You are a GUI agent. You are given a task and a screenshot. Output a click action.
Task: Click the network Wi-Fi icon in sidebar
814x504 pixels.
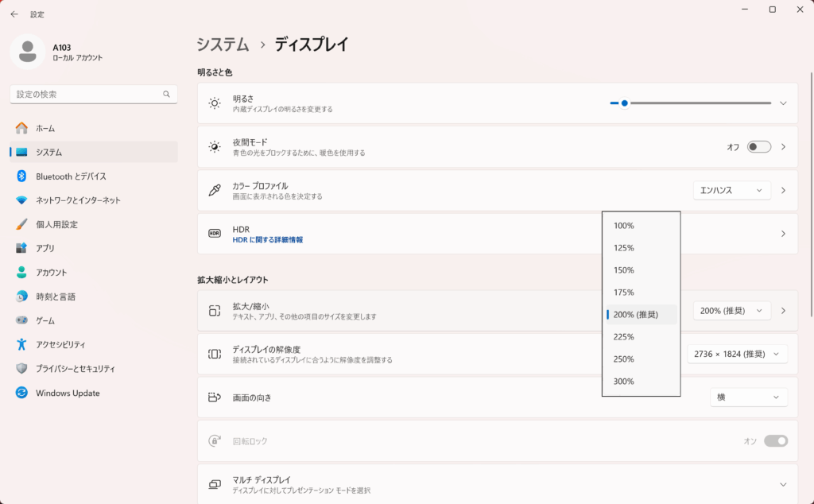(x=21, y=200)
